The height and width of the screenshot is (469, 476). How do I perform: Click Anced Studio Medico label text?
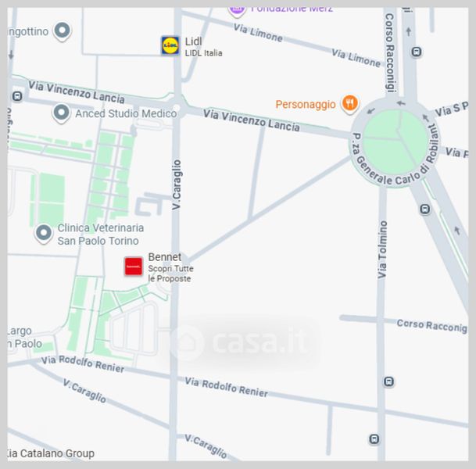pyautogui.click(x=126, y=113)
